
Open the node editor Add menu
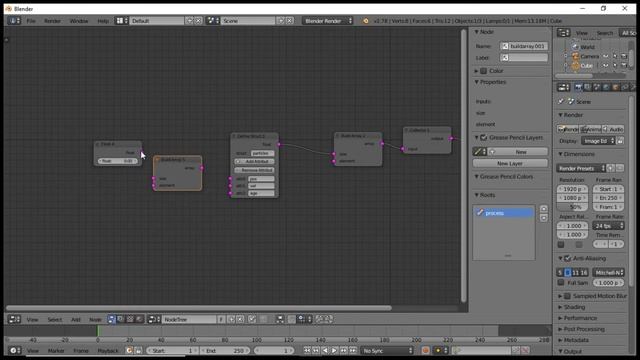pos(76,319)
